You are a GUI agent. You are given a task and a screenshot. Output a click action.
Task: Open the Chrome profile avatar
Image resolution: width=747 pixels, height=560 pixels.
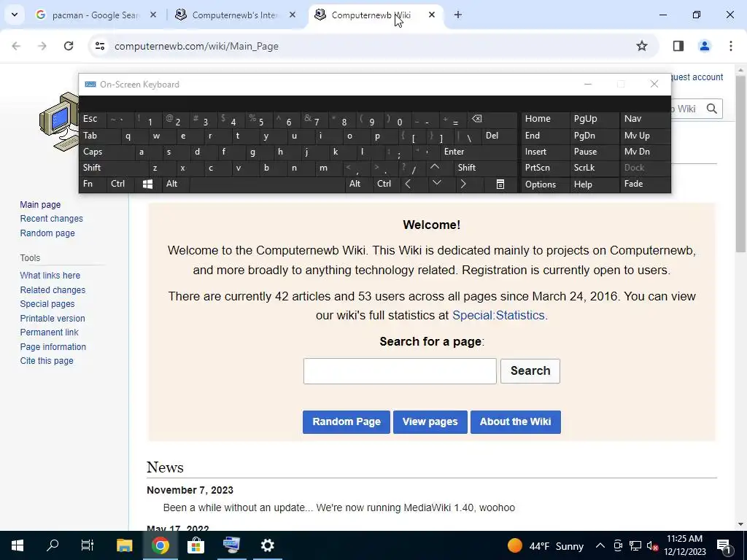point(704,46)
